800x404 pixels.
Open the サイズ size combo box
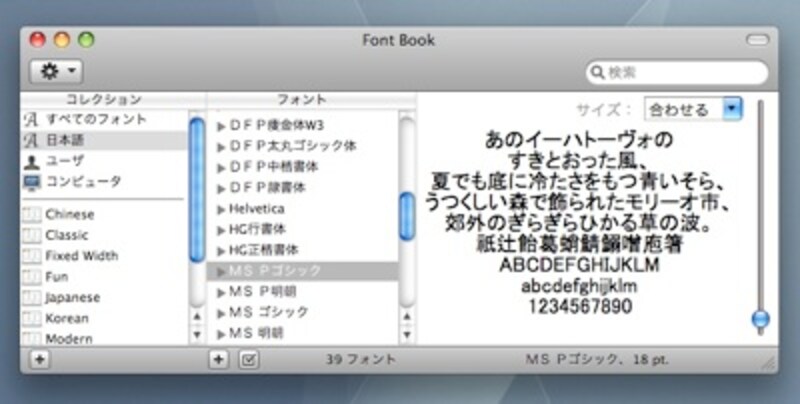click(x=693, y=109)
